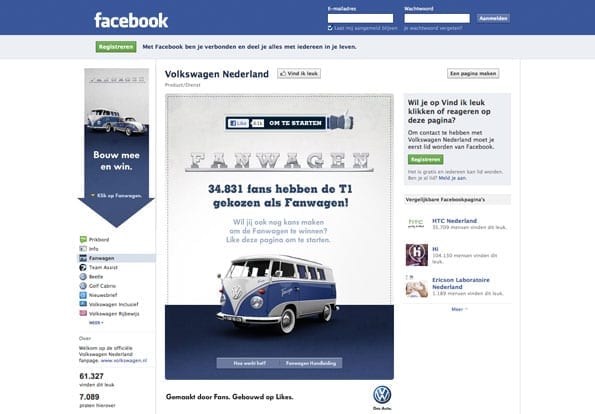Click the Golf Cabrio icon
Screen dimensions: 595x414
pos(83,286)
